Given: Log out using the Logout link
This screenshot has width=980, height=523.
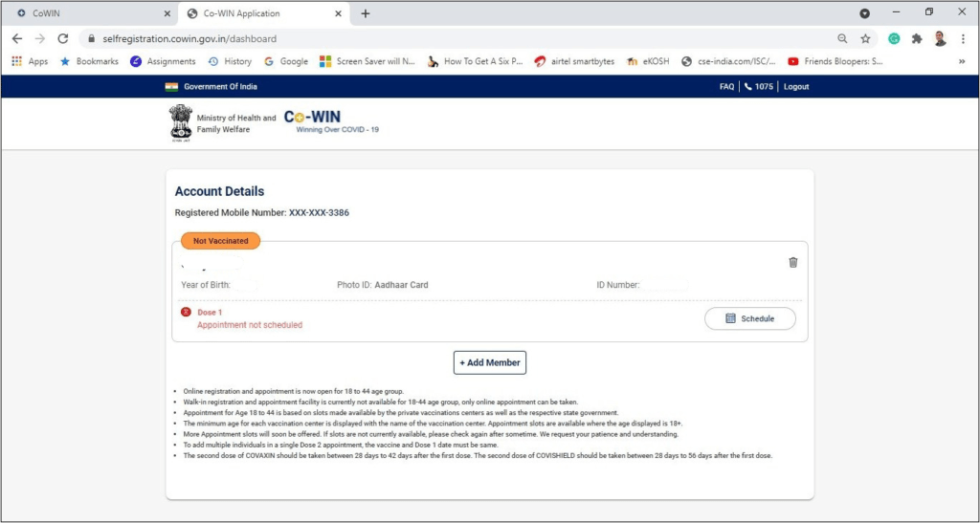Looking at the screenshot, I should click(796, 86).
